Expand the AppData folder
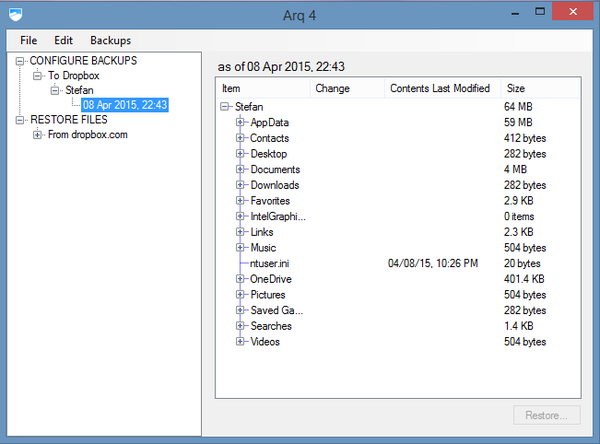 [240, 122]
